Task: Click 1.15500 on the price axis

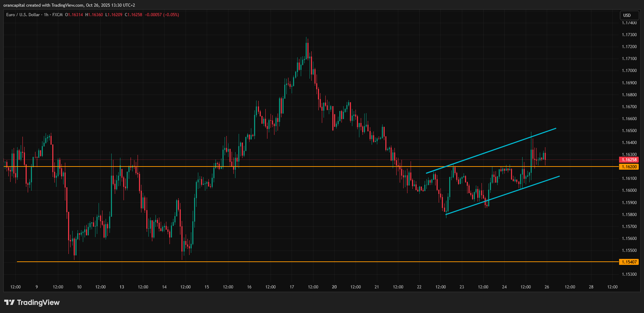Action: click(x=629, y=250)
